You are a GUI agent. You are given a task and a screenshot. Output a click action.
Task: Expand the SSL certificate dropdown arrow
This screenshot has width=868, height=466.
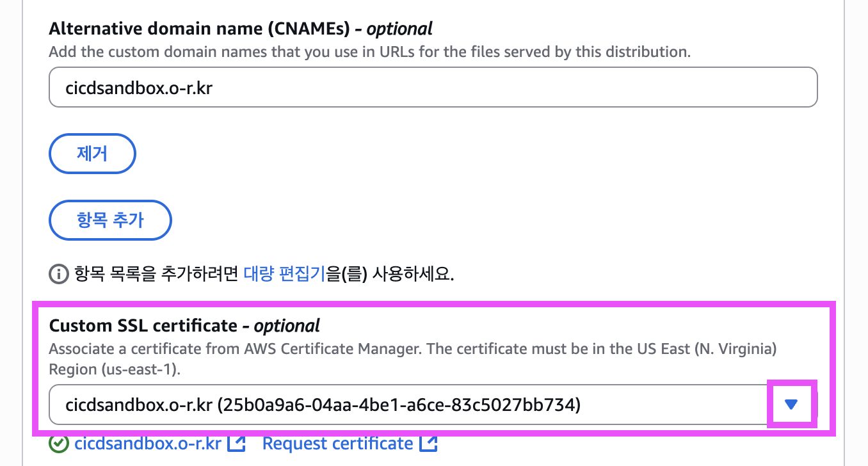click(x=792, y=404)
